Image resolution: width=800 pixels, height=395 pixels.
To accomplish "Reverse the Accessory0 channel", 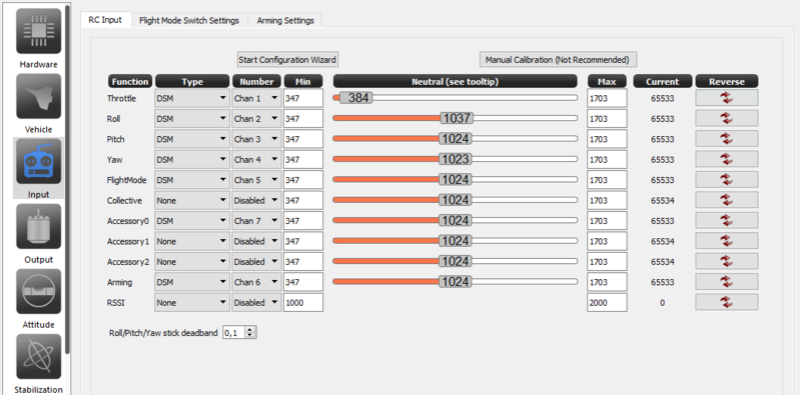I will 727,220.
